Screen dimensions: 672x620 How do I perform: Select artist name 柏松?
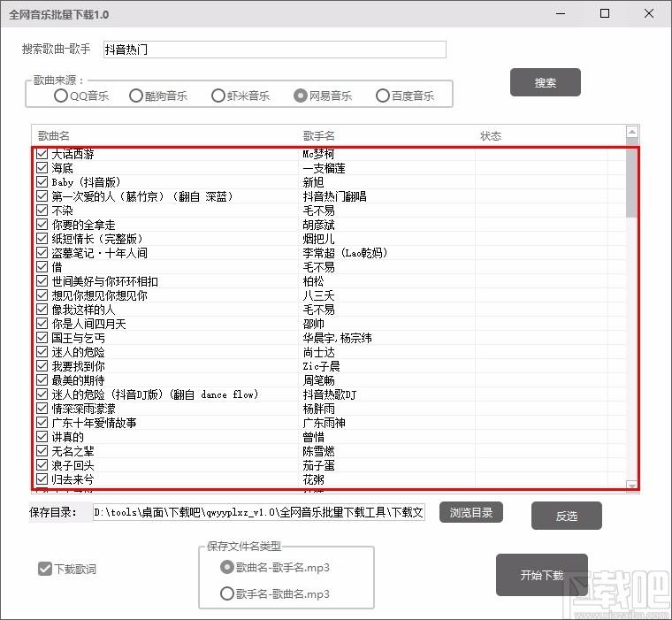click(x=313, y=281)
